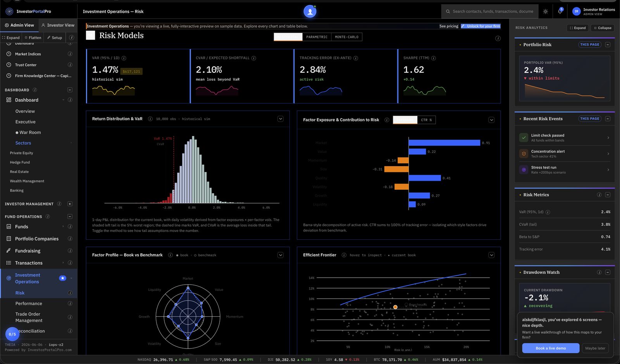Image resolution: width=620 pixels, height=364 pixels.
Task: Click the InvestorPortalPro logo icon
Action: click(9, 11)
